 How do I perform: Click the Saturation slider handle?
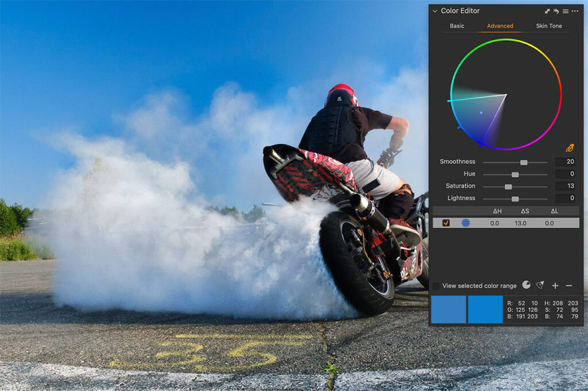[507, 186]
